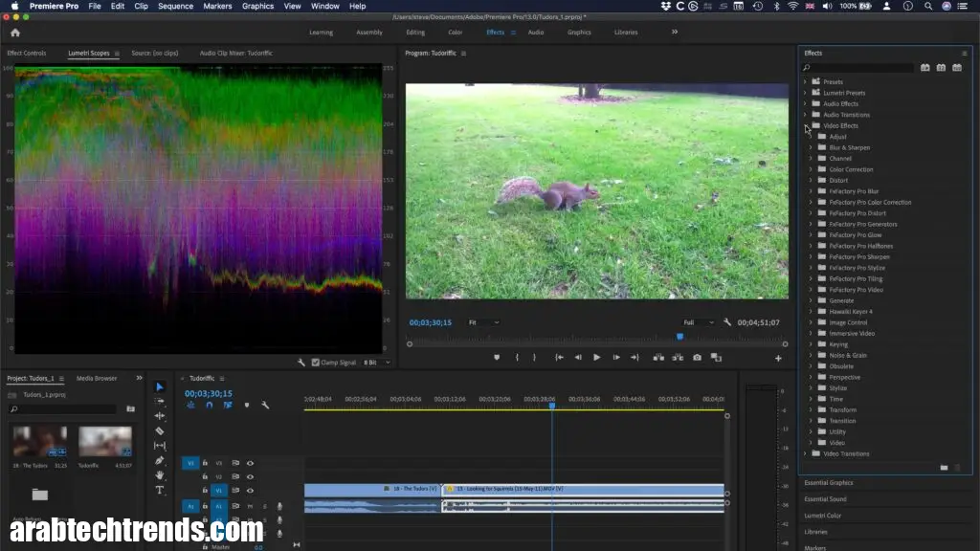Select the Hand tool
This screenshot has width=980, height=551.
160,475
